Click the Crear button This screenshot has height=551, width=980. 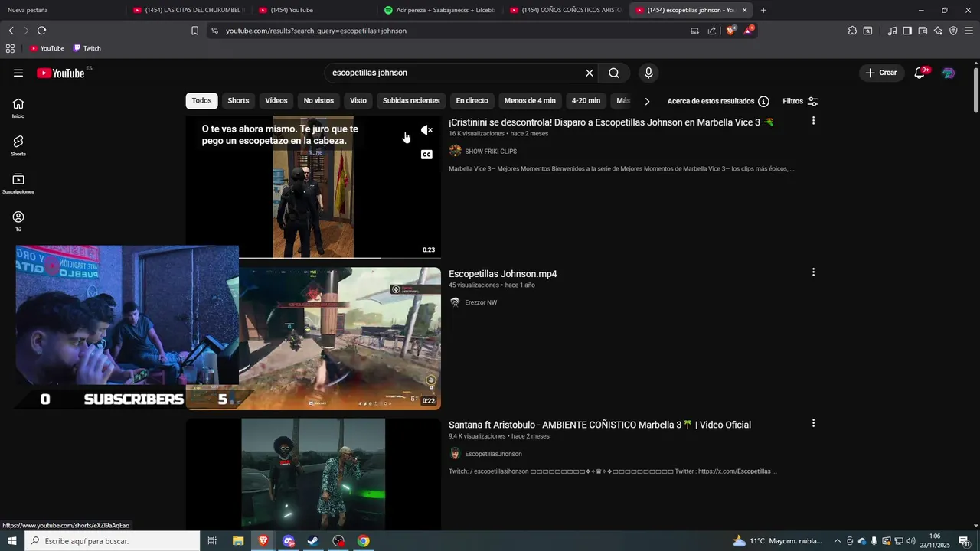pos(880,73)
